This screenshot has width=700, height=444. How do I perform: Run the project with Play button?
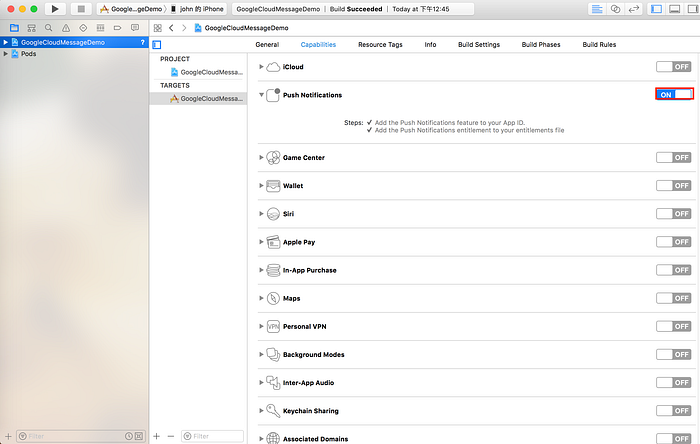tap(55, 9)
